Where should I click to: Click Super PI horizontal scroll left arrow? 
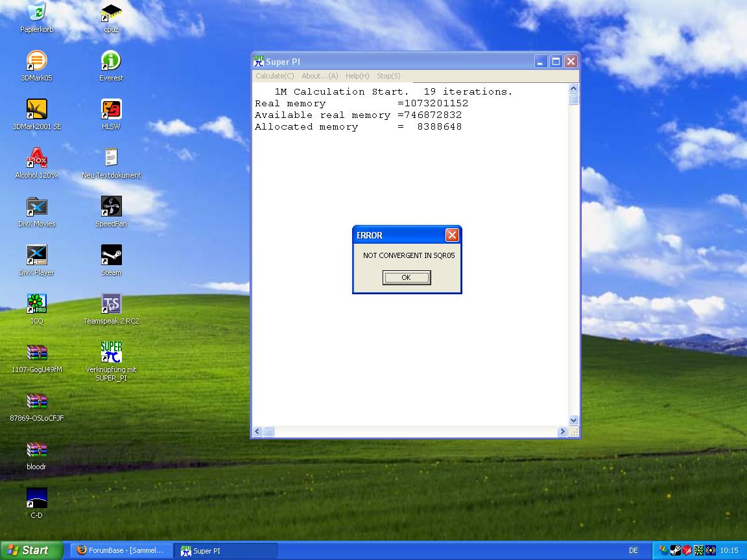(x=257, y=432)
